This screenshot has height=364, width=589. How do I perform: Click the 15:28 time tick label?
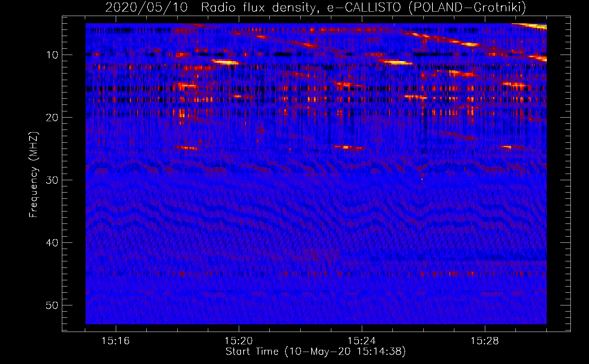click(x=485, y=341)
